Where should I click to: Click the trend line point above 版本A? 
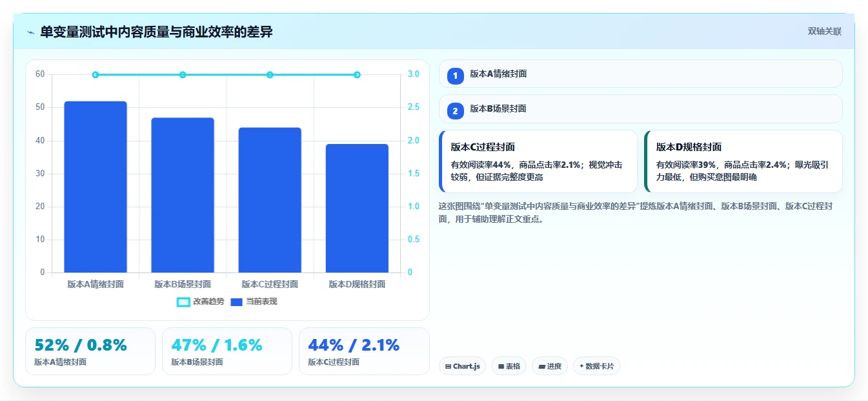96,75
